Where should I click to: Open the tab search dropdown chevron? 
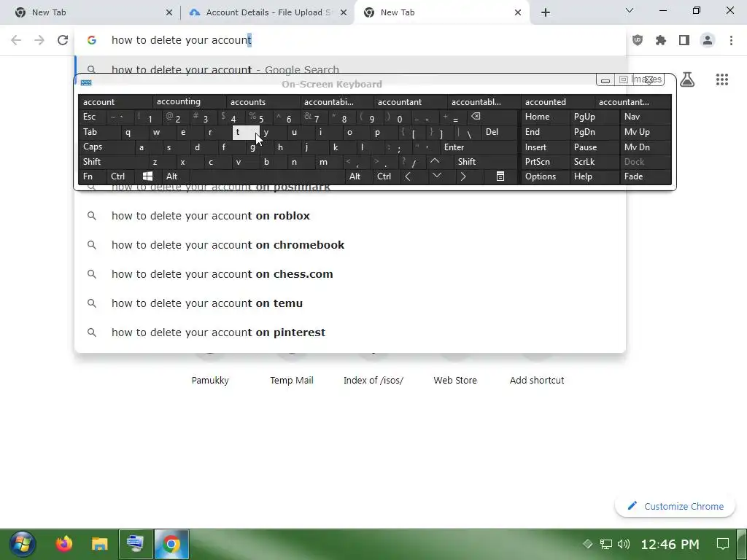pos(630,10)
